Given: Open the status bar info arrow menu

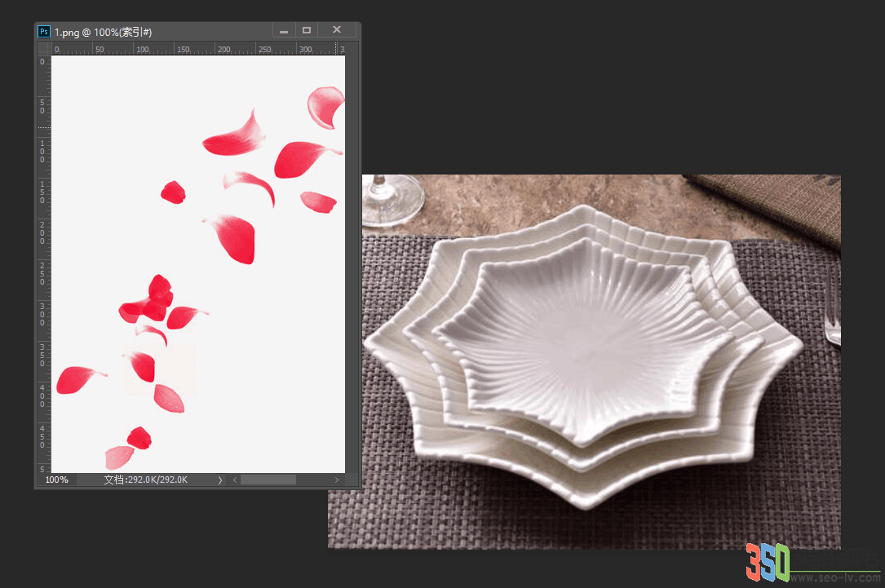Looking at the screenshot, I should coord(220,480).
